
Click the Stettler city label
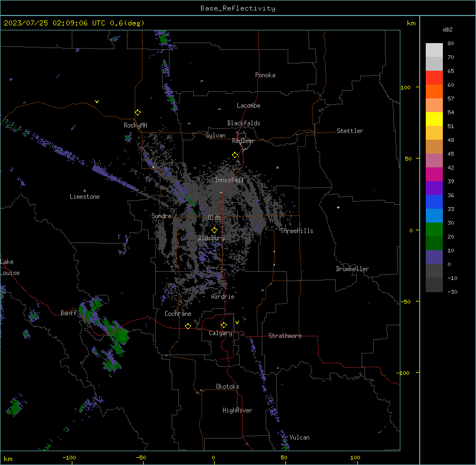(x=350, y=131)
